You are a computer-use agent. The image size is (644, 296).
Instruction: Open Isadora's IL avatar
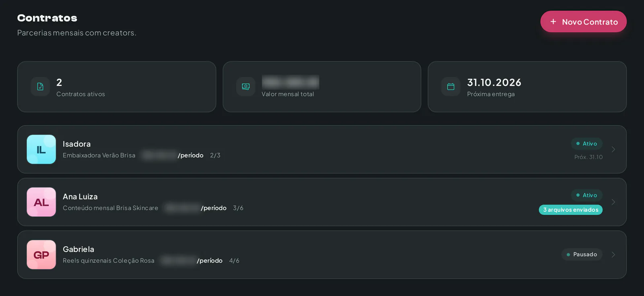click(x=41, y=149)
